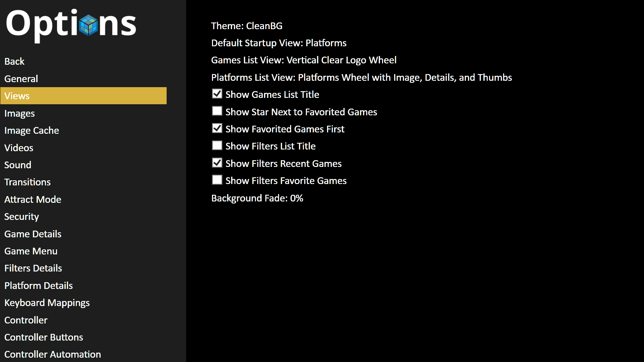Change Games List View selection
Image resolution: width=644 pixels, height=362 pixels.
coord(304,60)
